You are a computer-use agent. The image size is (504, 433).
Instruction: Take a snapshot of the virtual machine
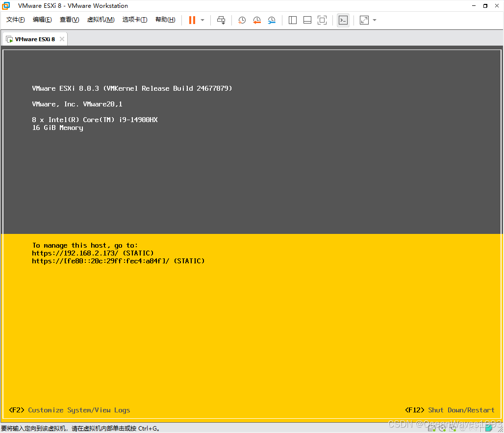click(242, 20)
